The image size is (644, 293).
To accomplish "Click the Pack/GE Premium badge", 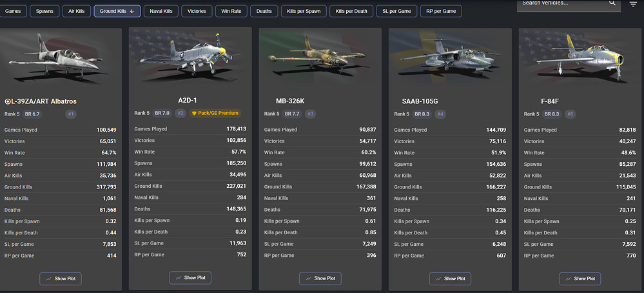I will click(215, 113).
